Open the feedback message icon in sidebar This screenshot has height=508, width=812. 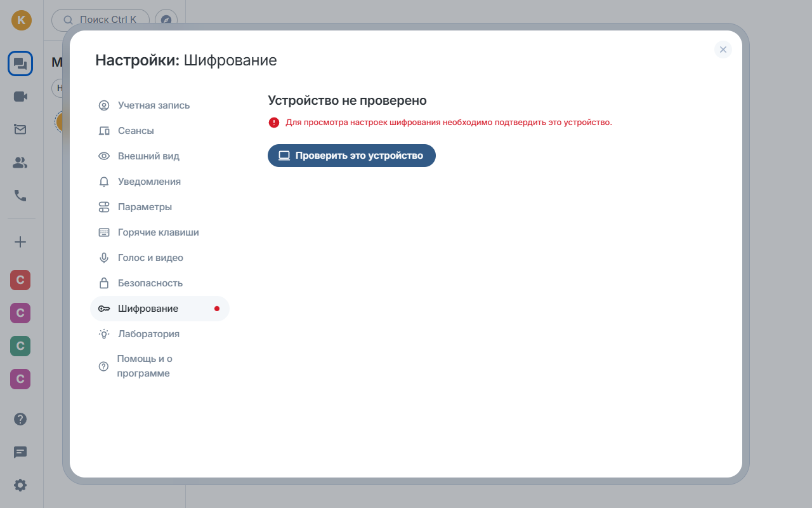(20, 452)
